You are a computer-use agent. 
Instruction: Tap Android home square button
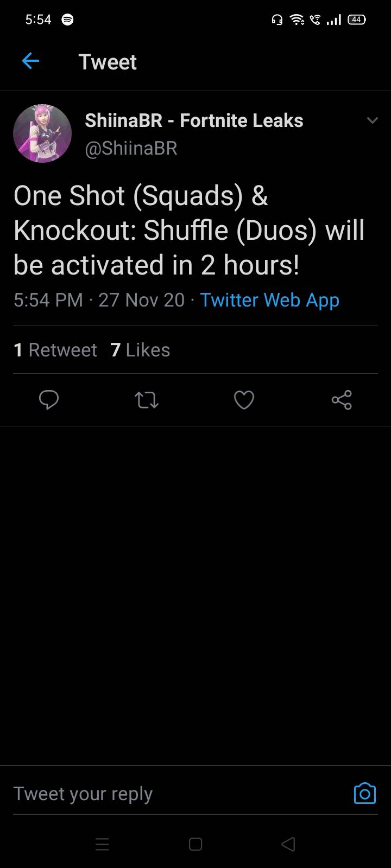click(x=195, y=844)
